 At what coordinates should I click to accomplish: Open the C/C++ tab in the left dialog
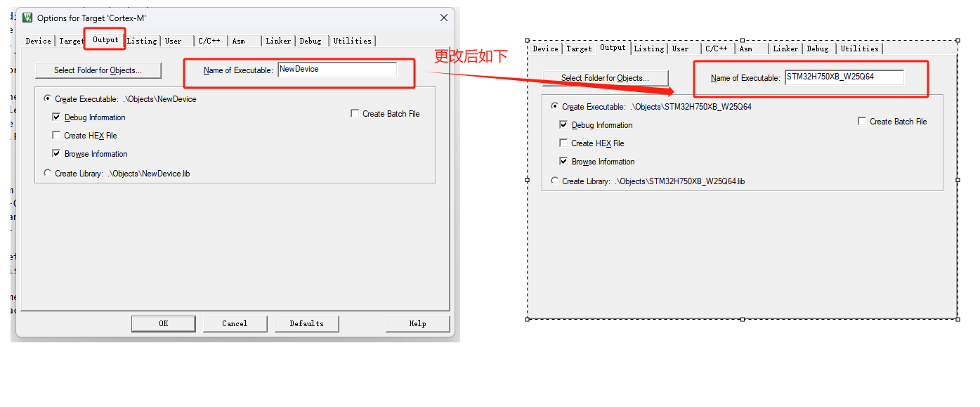209,41
